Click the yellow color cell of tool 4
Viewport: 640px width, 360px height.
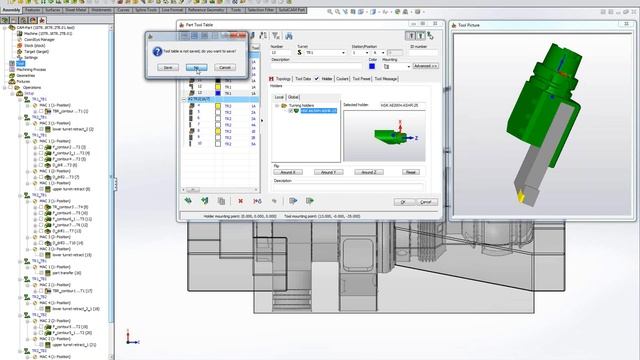pos(218,106)
